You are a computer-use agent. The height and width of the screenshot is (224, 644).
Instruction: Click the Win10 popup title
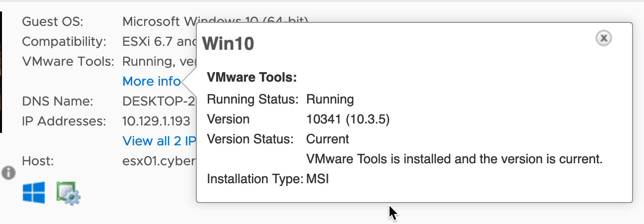point(229,44)
